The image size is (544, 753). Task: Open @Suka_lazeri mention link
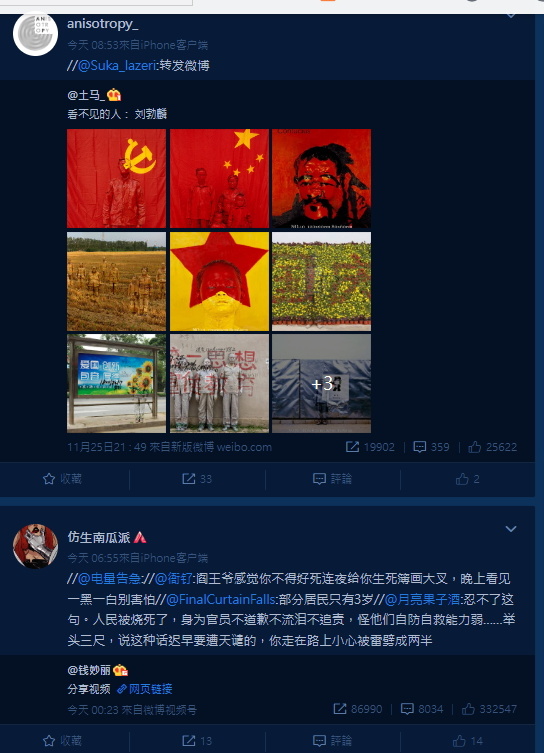(117, 65)
